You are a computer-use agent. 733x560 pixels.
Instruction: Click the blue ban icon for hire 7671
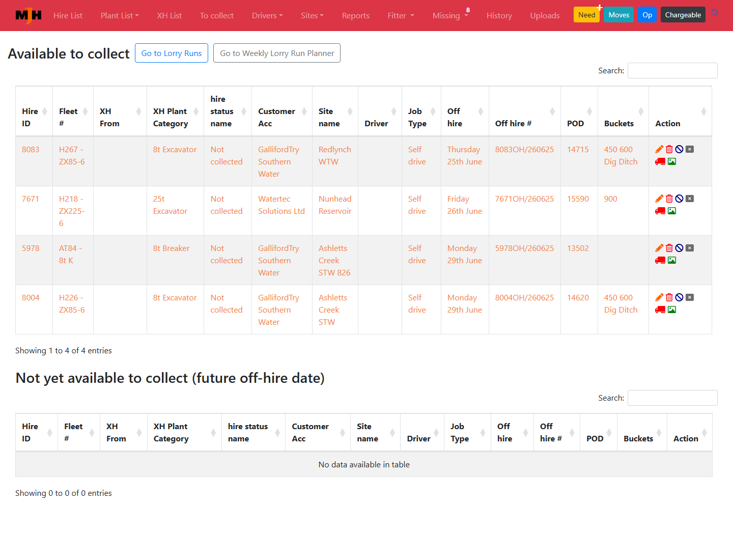coord(679,199)
